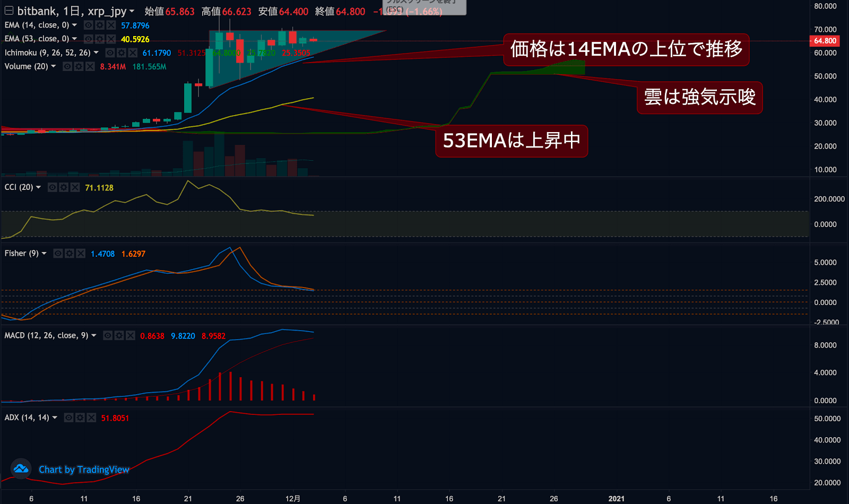Open CCI indicator settings gear

click(x=64, y=187)
